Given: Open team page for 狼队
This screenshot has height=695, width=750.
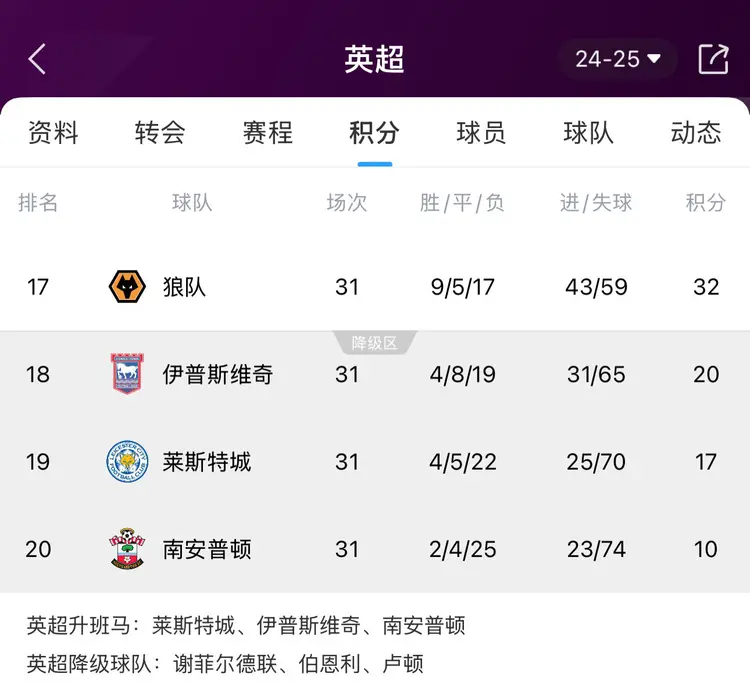Looking at the screenshot, I should tap(184, 287).
